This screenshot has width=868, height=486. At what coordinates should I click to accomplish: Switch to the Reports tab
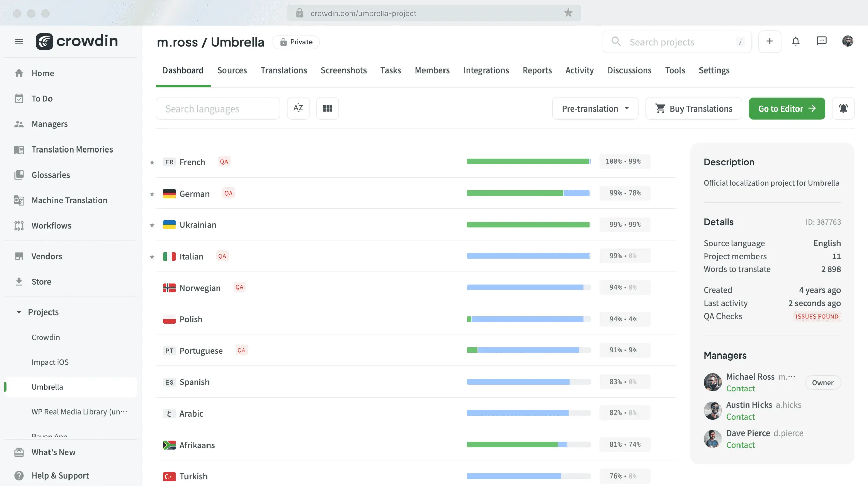tap(536, 71)
